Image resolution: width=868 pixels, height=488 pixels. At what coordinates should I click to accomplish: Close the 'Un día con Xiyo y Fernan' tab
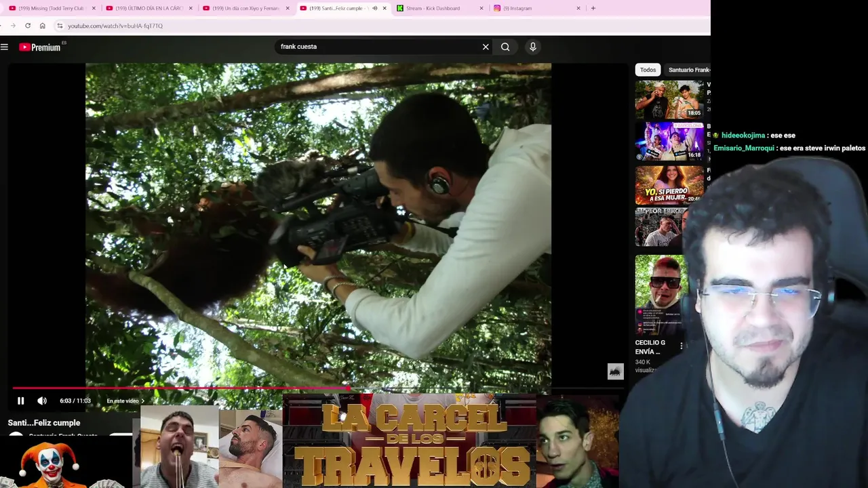tap(288, 8)
